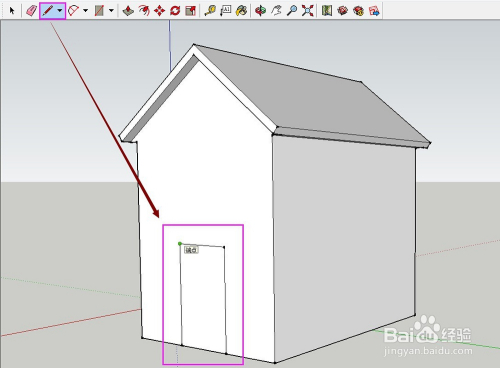Activate the Line pencil tool
Image resolution: width=500 pixels, height=368 pixels.
[48, 11]
